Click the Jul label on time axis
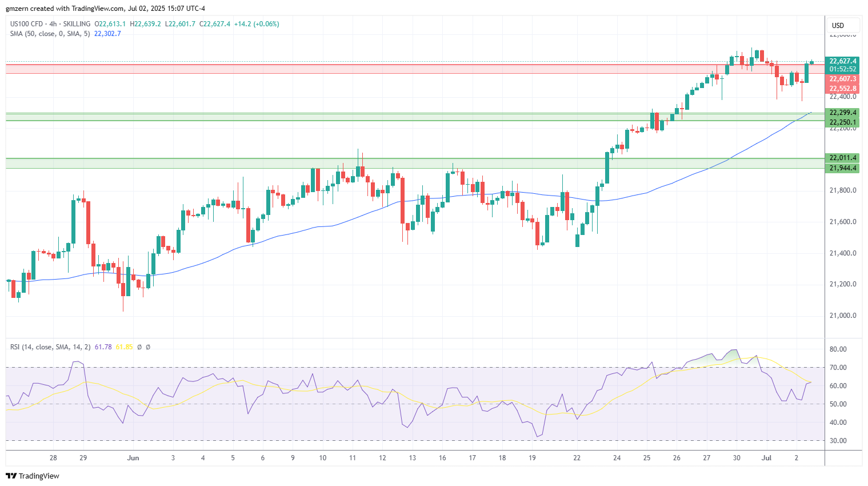 coord(767,458)
